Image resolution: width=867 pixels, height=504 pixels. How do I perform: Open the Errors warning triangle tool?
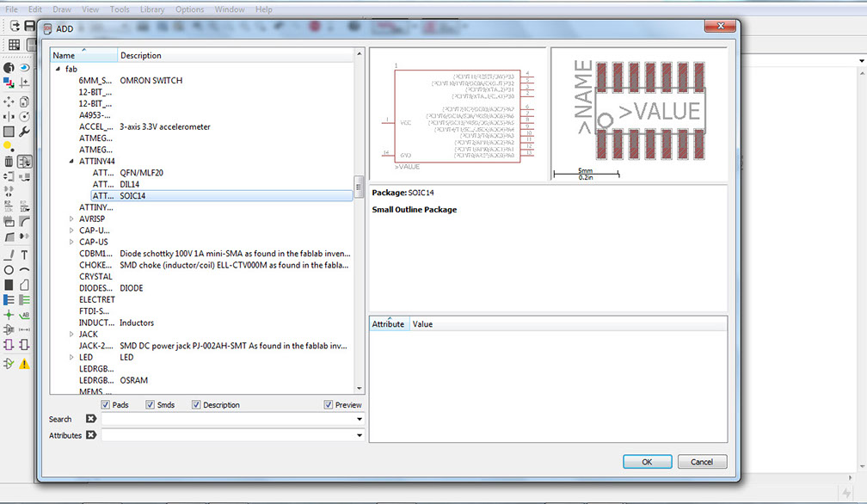pyautogui.click(x=24, y=363)
